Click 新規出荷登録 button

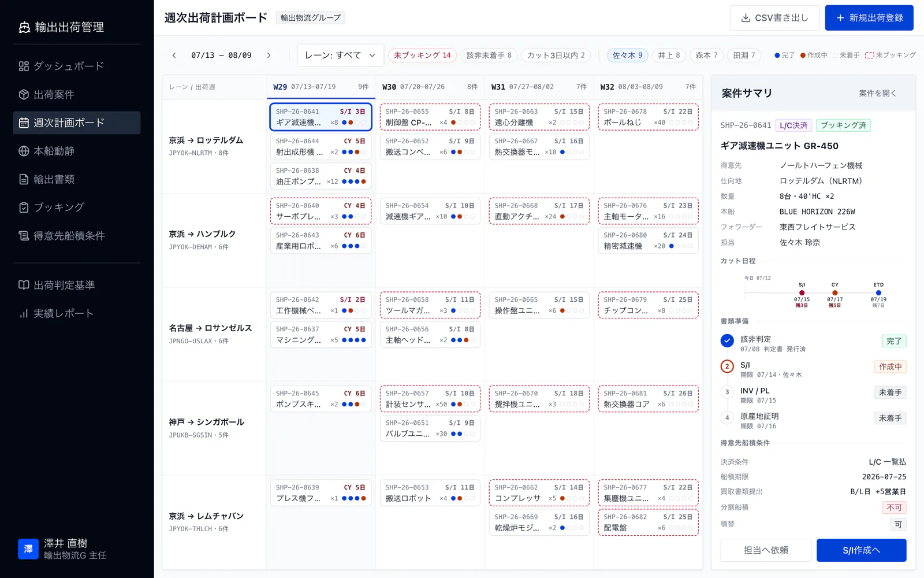pyautogui.click(x=869, y=18)
